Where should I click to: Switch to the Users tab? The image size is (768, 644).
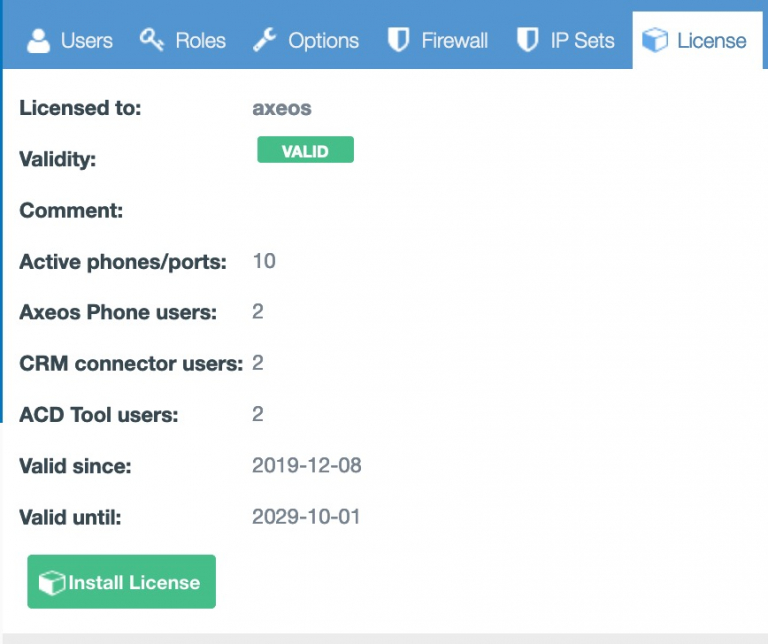[x=68, y=41]
